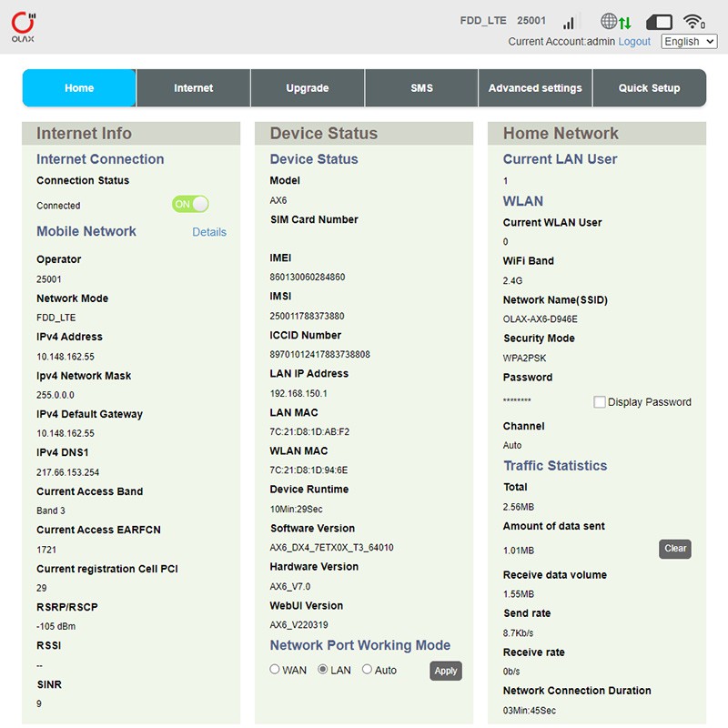The height and width of the screenshot is (728, 728).
Task: Click the signal strength bars icon
Action: pos(571,22)
